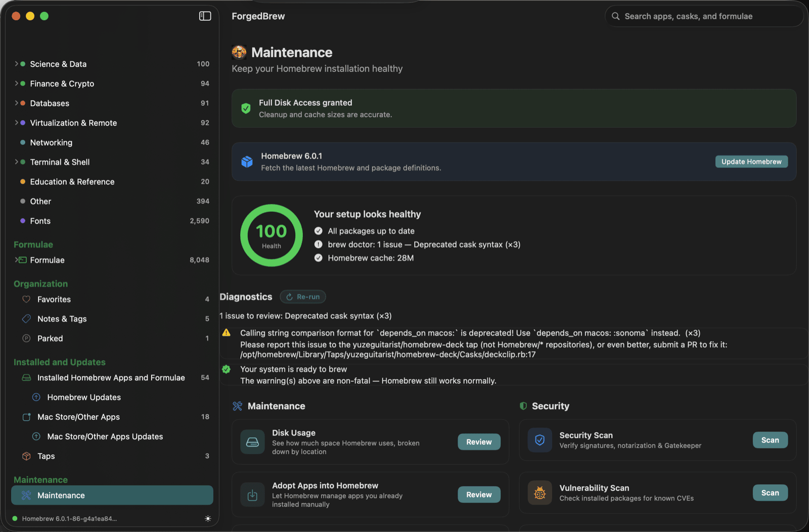
Task: Click the Homebrew cache checkmark icon
Action: pyautogui.click(x=318, y=258)
